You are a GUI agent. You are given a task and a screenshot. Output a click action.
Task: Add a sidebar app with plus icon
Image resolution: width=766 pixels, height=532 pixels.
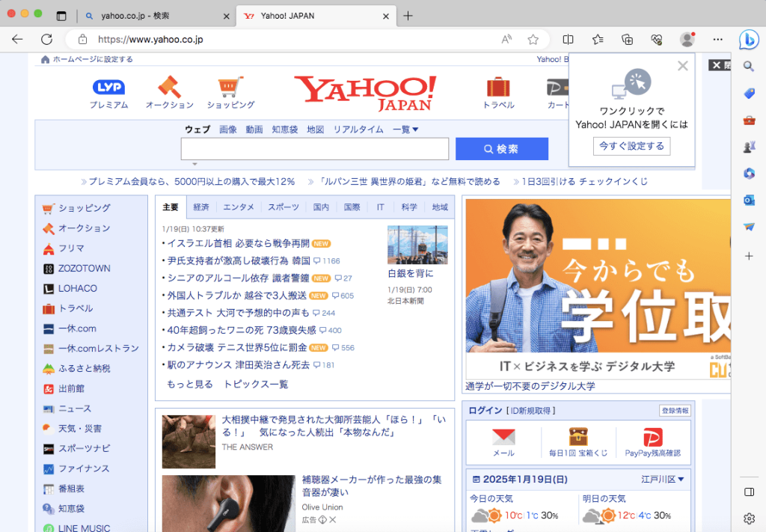(x=749, y=256)
